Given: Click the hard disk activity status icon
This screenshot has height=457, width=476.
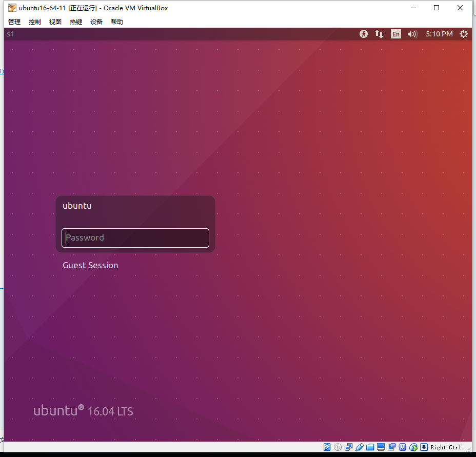Looking at the screenshot, I should [327, 447].
